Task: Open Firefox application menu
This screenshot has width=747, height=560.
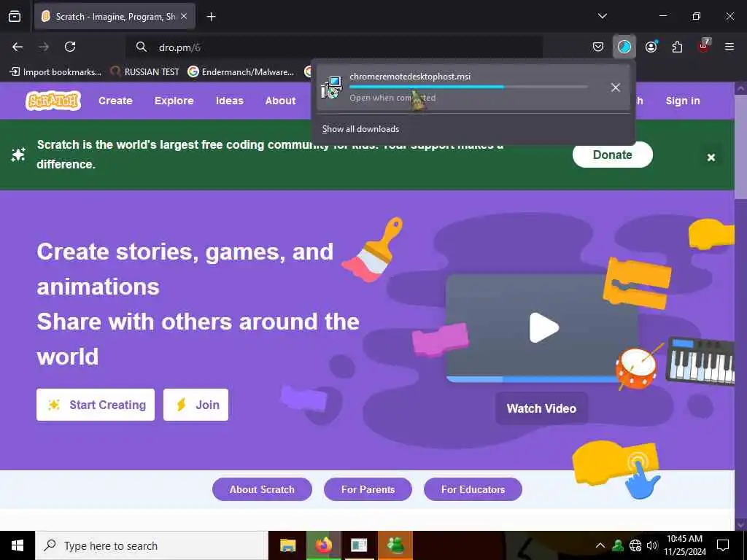Action: [x=729, y=47]
